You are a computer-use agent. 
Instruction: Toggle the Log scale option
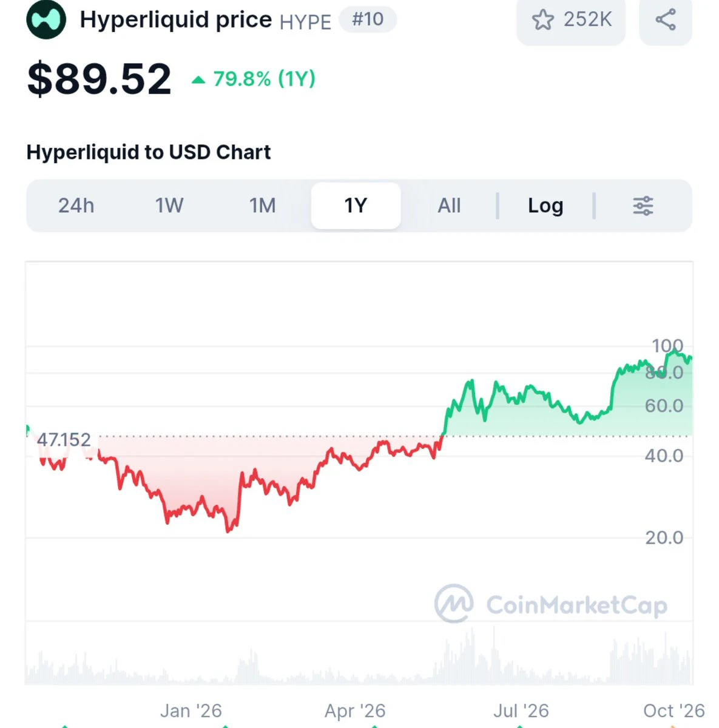pos(545,206)
